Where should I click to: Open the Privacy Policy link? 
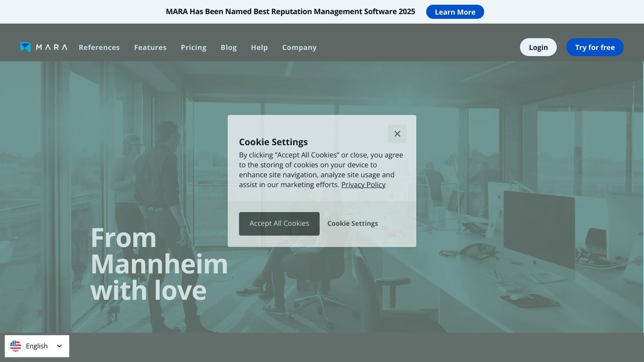pyautogui.click(x=363, y=185)
